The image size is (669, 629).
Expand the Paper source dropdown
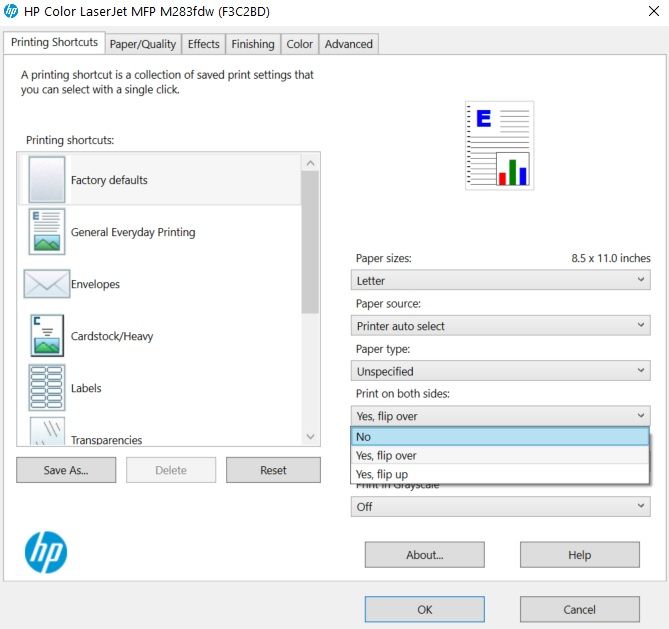pos(500,326)
